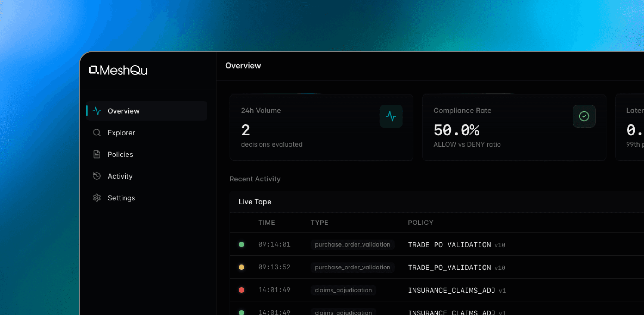
Task: Click the green status dot at 09:14:01
Action: (x=241, y=244)
